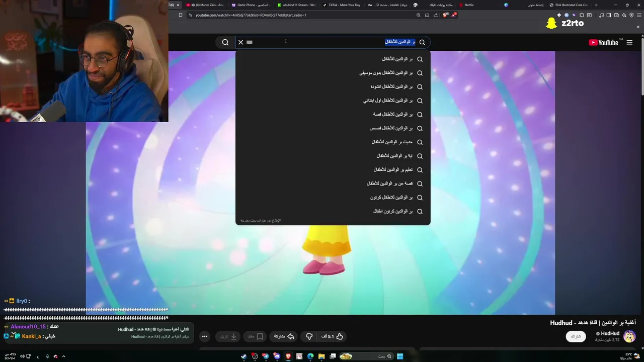Switch to the TikTok Make Your Day tab
The image size is (644, 362).
pos(342,5)
